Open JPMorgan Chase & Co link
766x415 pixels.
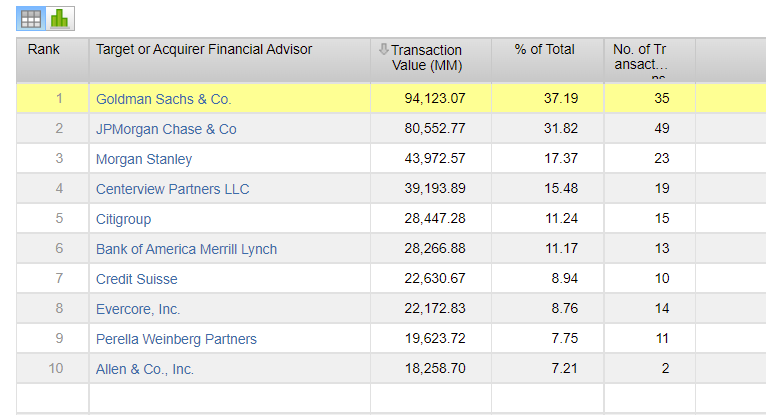tap(166, 129)
